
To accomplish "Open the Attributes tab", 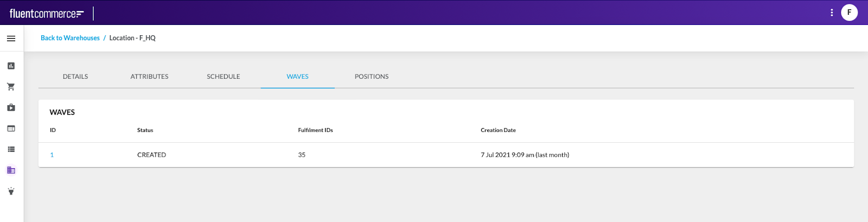I will click(x=149, y=77).
